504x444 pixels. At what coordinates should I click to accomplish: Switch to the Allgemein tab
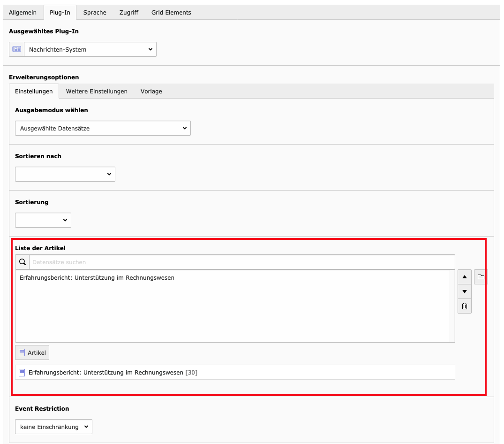coord(23,13)
